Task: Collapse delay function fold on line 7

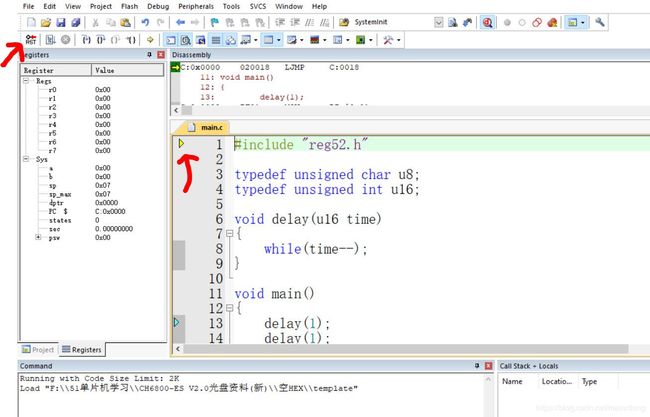Action: [x=230, y=233]
